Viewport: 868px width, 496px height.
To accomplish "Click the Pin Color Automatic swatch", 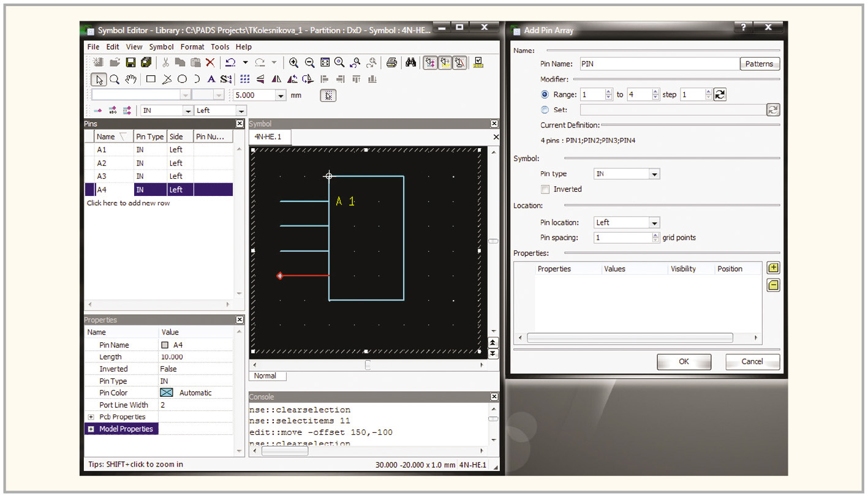I will 167,393.
